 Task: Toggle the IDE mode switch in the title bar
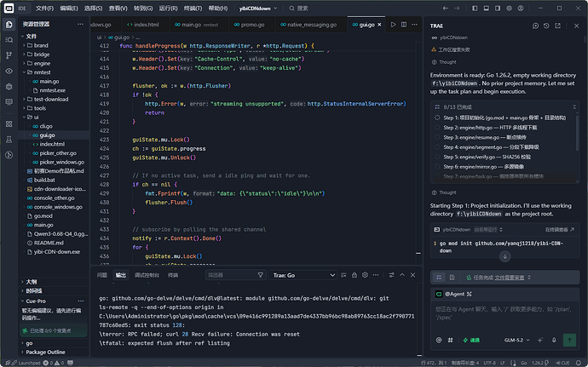[x=15, y=9]
